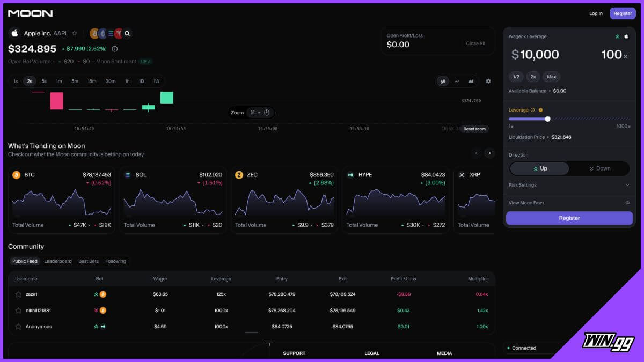Click the UP Moon Sentiment badge
Image resolution: width=644 pixels, height=362 pixels.
coord(145,62)
